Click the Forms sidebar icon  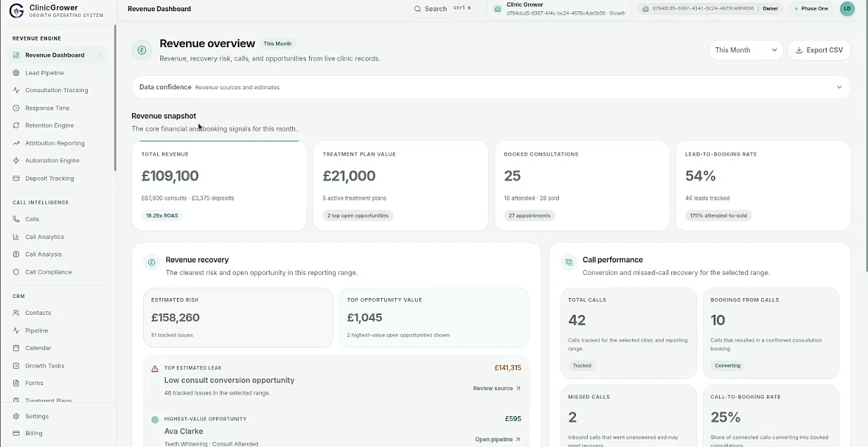tap(17, 383)
